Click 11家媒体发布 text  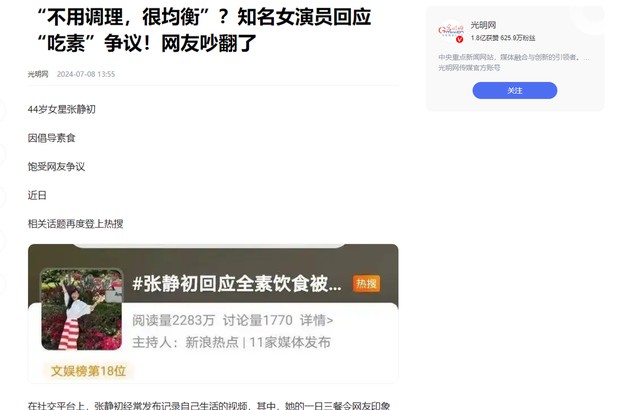coord(290,342)
